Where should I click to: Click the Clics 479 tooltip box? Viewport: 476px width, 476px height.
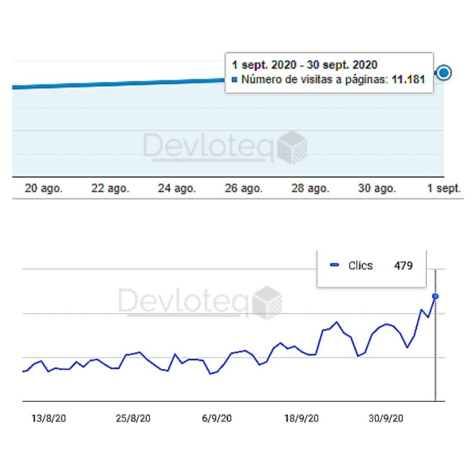pos(371,269)
